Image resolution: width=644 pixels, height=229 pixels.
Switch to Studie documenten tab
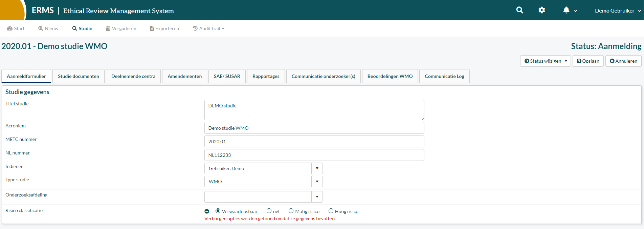point(79,76)
